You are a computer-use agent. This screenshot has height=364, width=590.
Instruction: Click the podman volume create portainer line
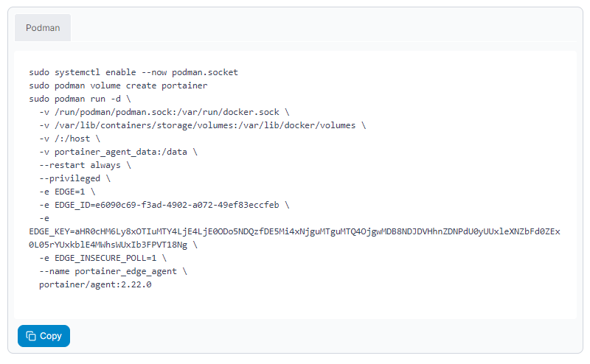click(118, 85)
